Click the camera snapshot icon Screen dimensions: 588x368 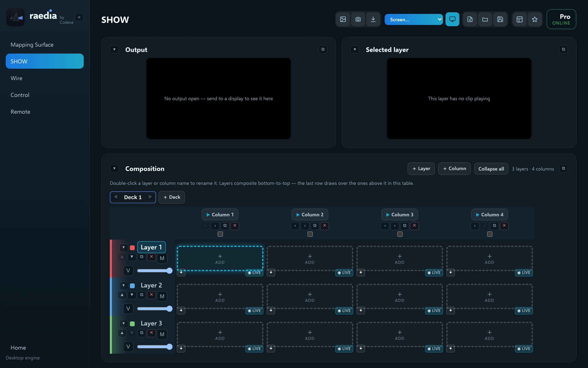[x=358, y=19]
